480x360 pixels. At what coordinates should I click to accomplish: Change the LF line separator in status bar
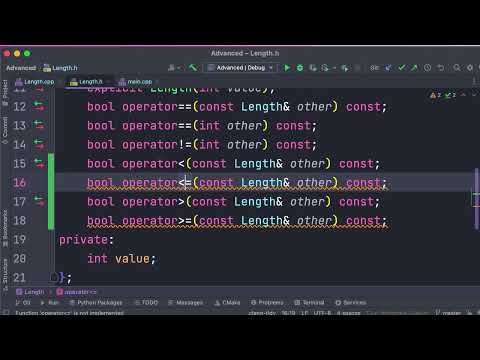304,313
